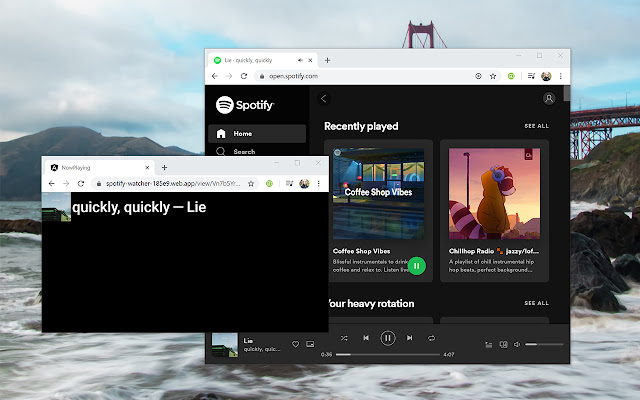Click green extension icon in NowPlaying window

coord(269,184)
